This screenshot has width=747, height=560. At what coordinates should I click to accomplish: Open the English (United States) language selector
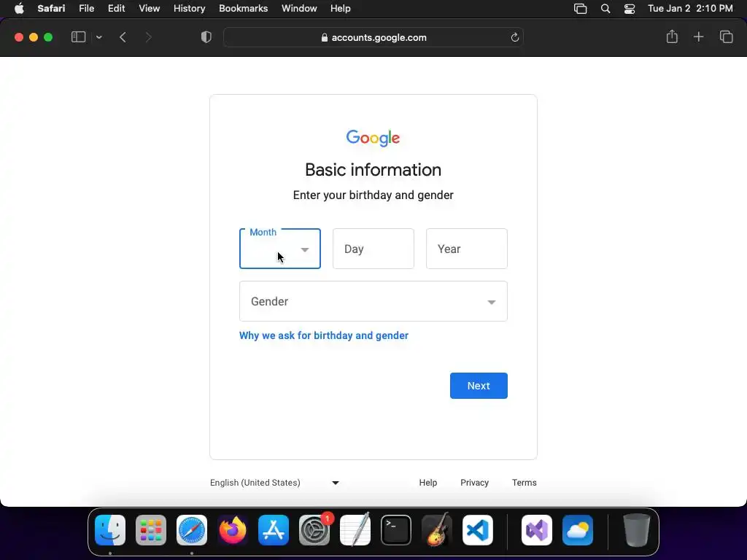[274, 483]
